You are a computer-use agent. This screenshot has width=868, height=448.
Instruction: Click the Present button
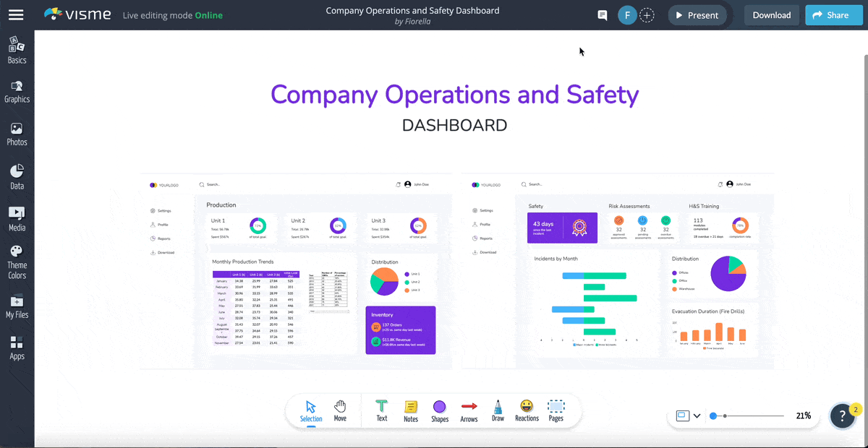point(697,14)
